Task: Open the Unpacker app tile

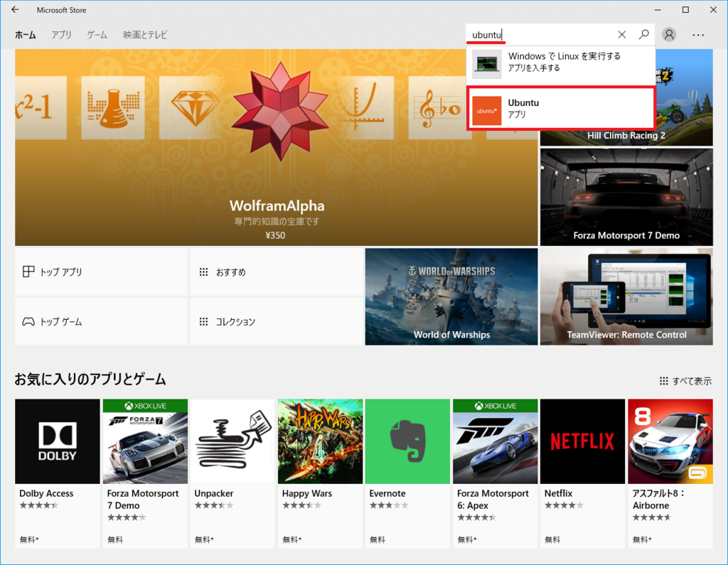Action: tap(232, 473)
